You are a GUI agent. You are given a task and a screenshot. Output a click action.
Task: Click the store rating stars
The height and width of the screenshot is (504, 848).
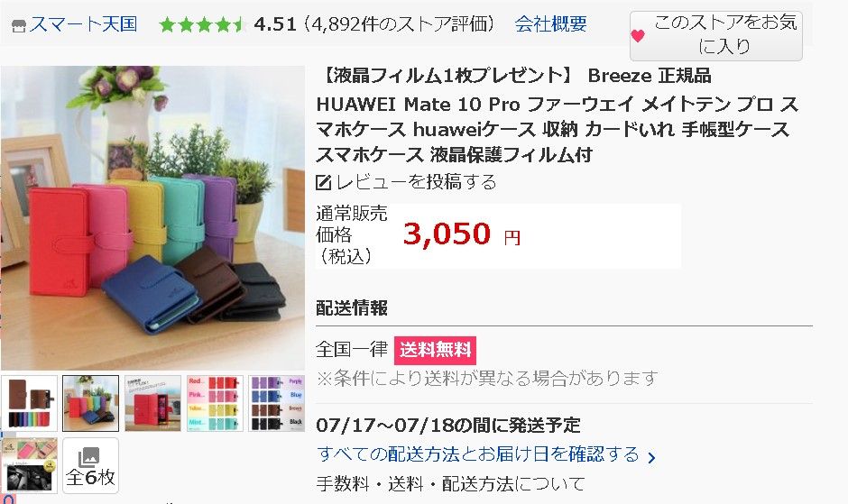[203, 25]
